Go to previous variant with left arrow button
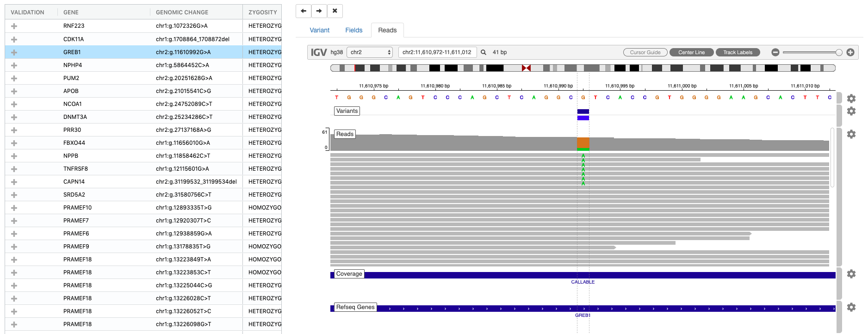This screenshot has height=334, width=868. click(x=304, y=11)
